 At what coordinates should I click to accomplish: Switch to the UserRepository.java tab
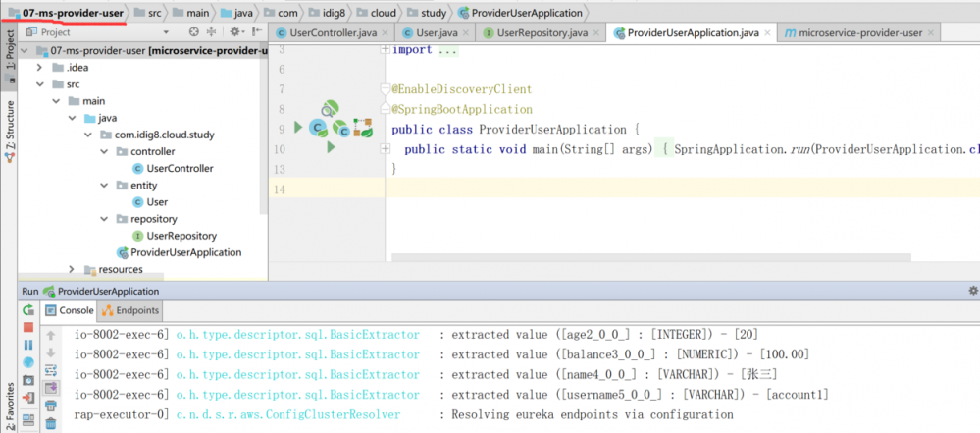[542, 32]
